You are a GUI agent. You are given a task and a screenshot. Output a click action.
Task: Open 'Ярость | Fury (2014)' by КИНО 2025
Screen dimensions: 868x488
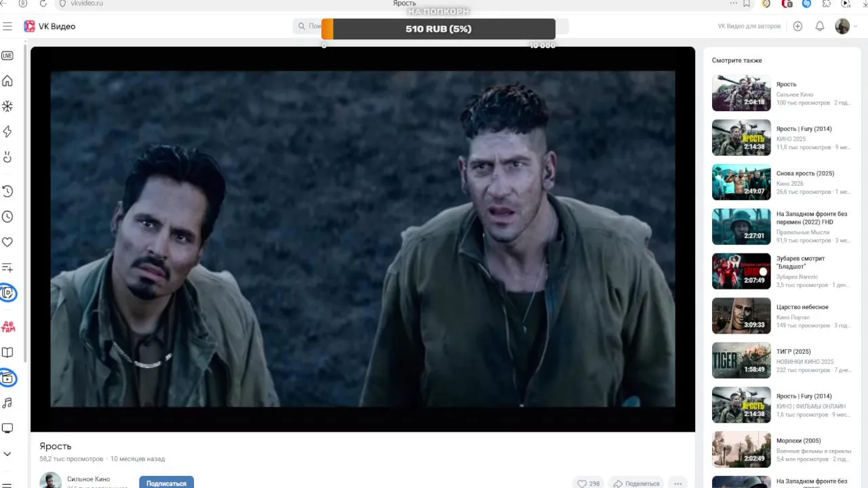coord(741,138)
